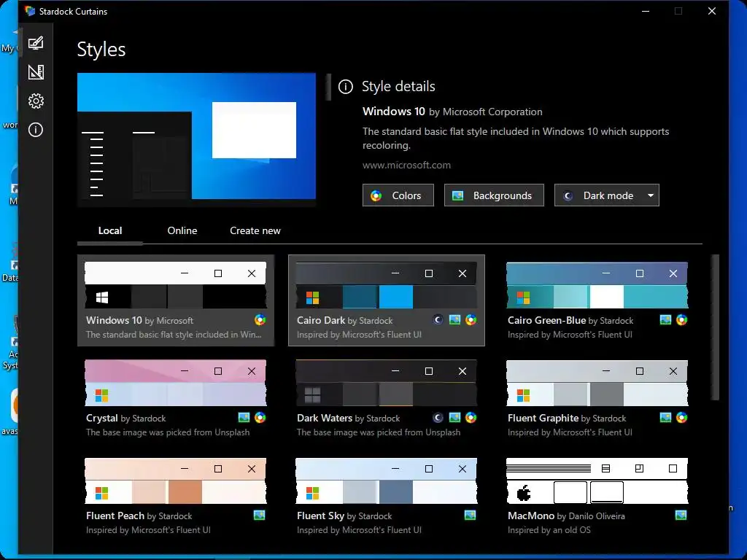The height and width of the screenshot is (560, 747).
Task: Click the large Windows 10 style preview image
Action: pos(196,139)
